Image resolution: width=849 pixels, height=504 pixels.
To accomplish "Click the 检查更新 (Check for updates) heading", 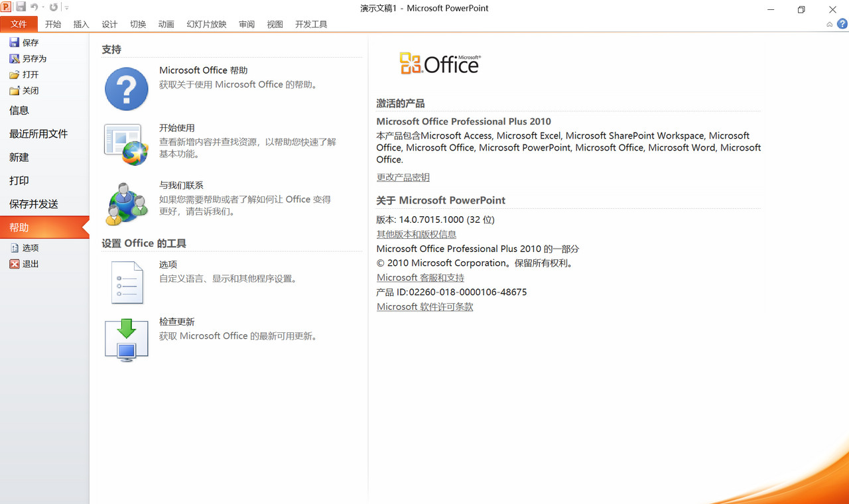I will tap(177, 322).
